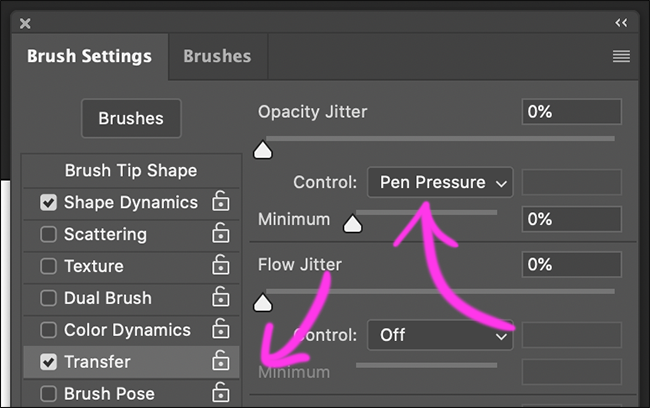Toggle the lock icon beside Texture
The height and width of the screenshot is (408, 650).
pos(221,266)
